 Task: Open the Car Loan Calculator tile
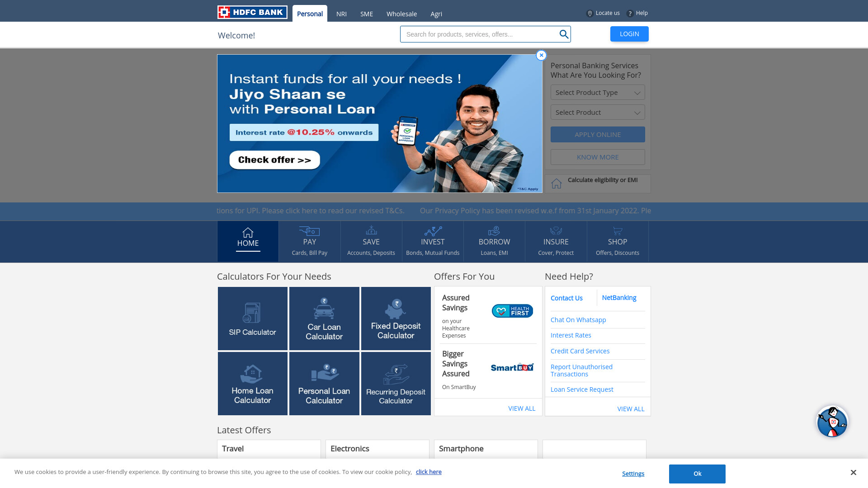click(x=324, y=319)
